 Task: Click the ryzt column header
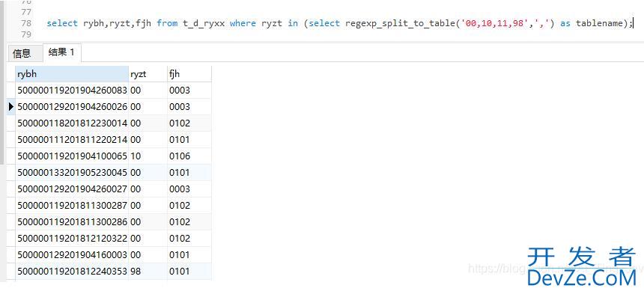148,74
